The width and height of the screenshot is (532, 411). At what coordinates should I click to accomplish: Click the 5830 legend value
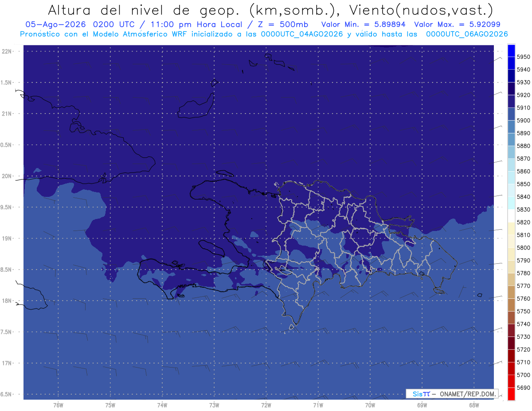point(524,209)
